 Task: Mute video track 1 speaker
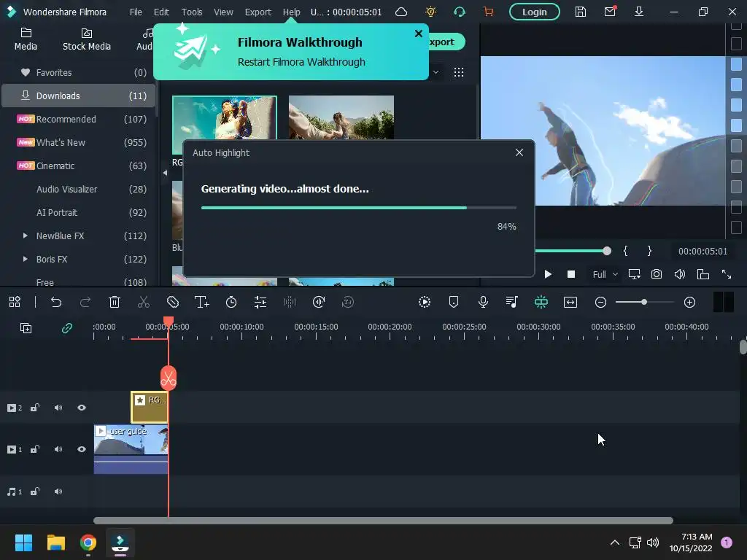58,449
